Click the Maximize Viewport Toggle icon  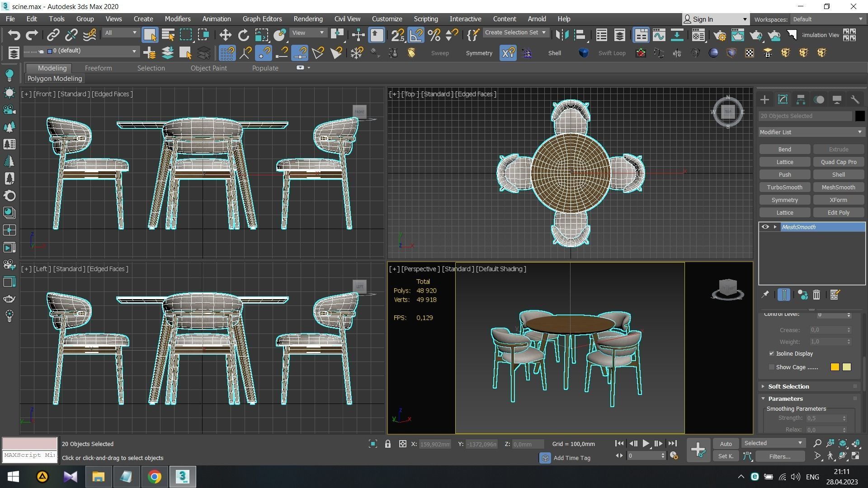click(x=856, y=456)
